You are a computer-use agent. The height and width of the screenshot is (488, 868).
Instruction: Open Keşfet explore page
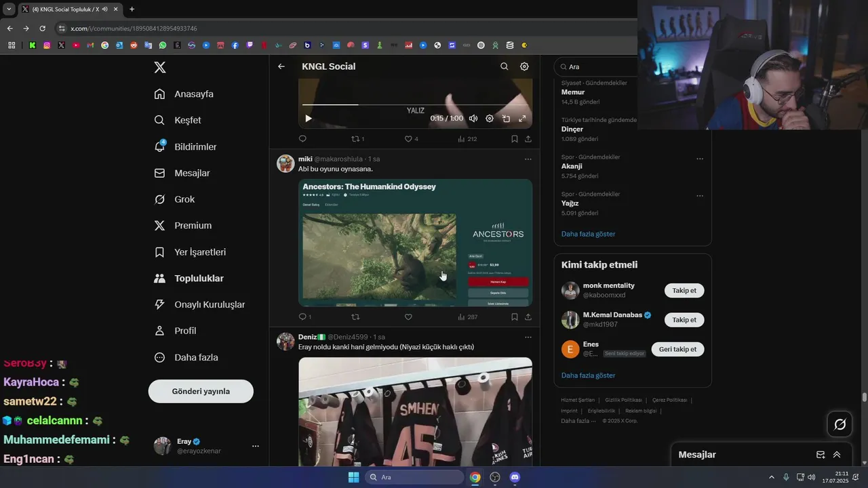[178, 120]
